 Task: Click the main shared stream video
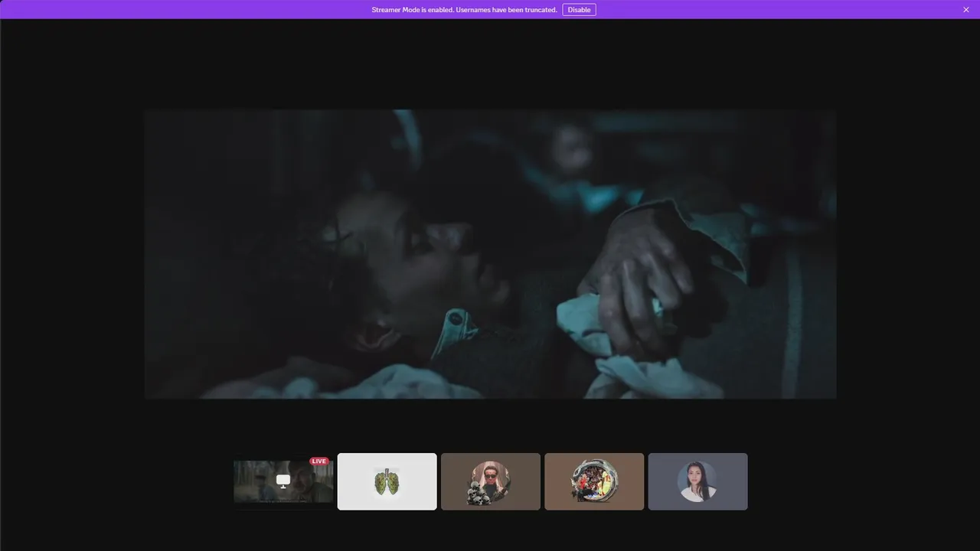(x=490, y=254)
